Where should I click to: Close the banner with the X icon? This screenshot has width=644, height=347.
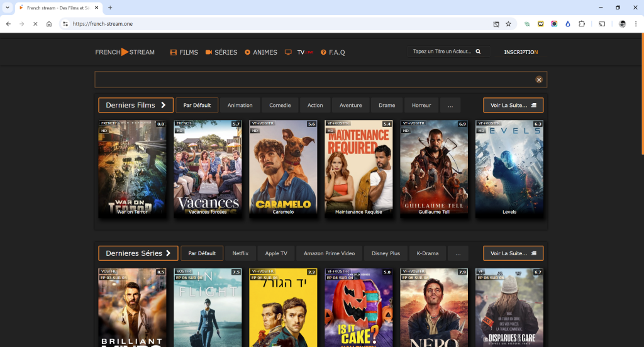coord(539,80)
